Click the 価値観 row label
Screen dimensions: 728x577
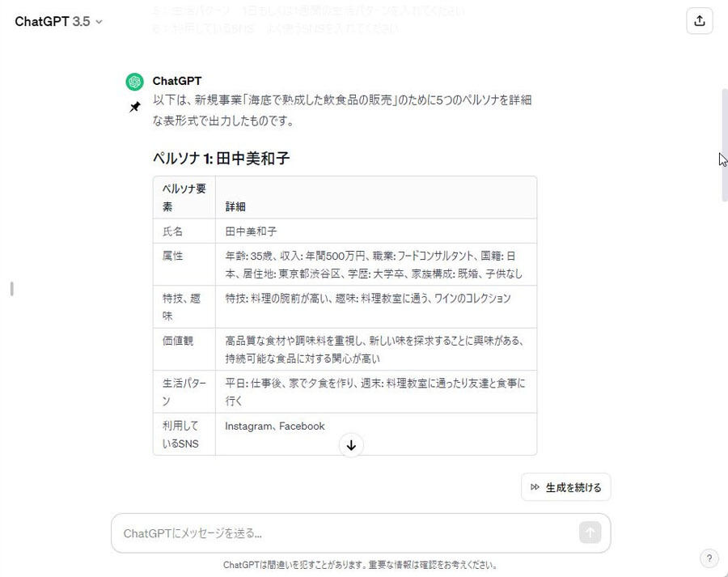point(184,350)
